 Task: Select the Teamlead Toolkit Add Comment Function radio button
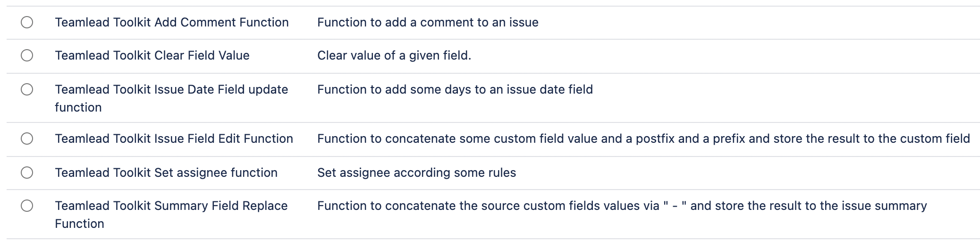click(x=27, y=22)
